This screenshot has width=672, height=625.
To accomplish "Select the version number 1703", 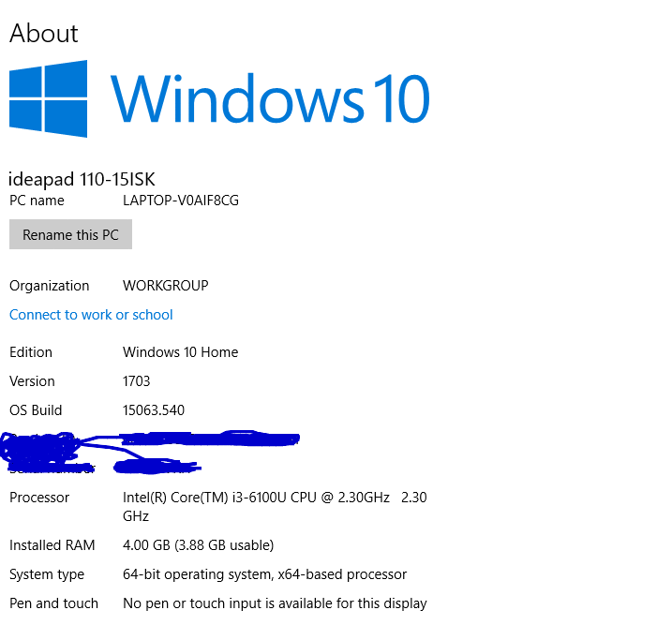I will pyautogui.click(x=136, y=381).
